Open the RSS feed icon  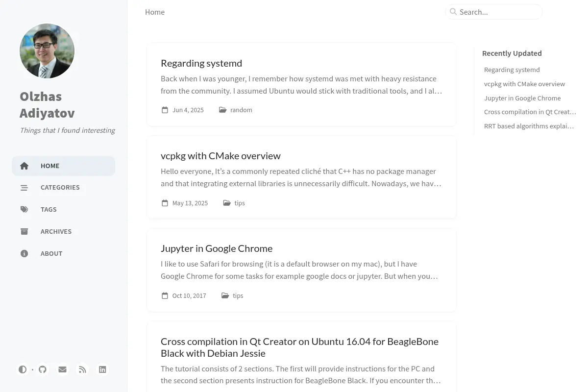pos(82,369)
